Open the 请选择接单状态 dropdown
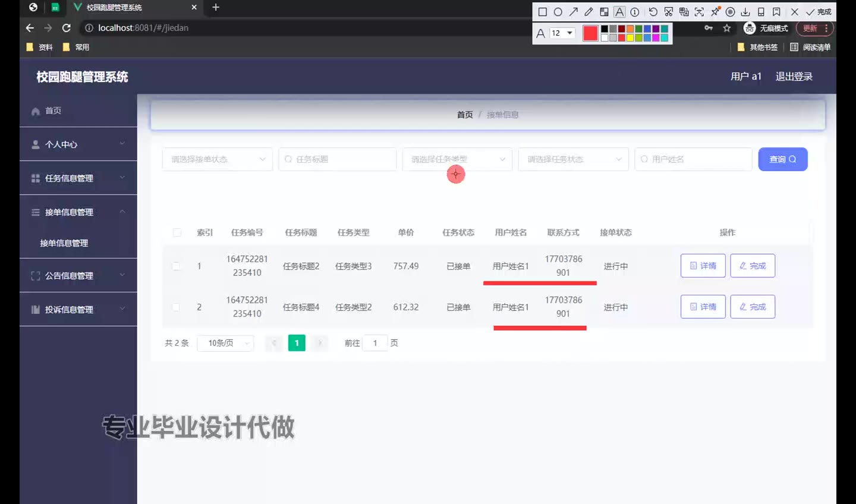Screen dimensions: 856x504 click(218, 159)
